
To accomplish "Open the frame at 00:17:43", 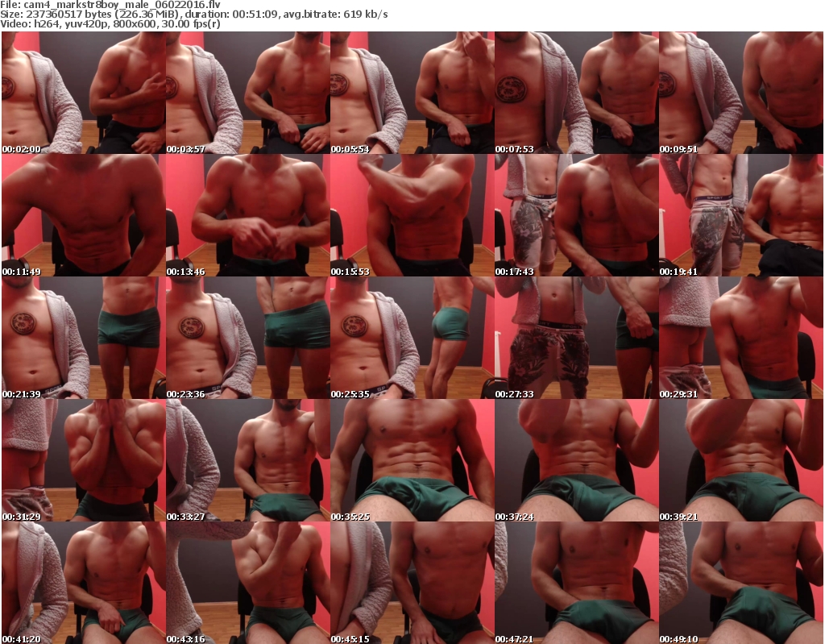I will click(x=577, y=215).
